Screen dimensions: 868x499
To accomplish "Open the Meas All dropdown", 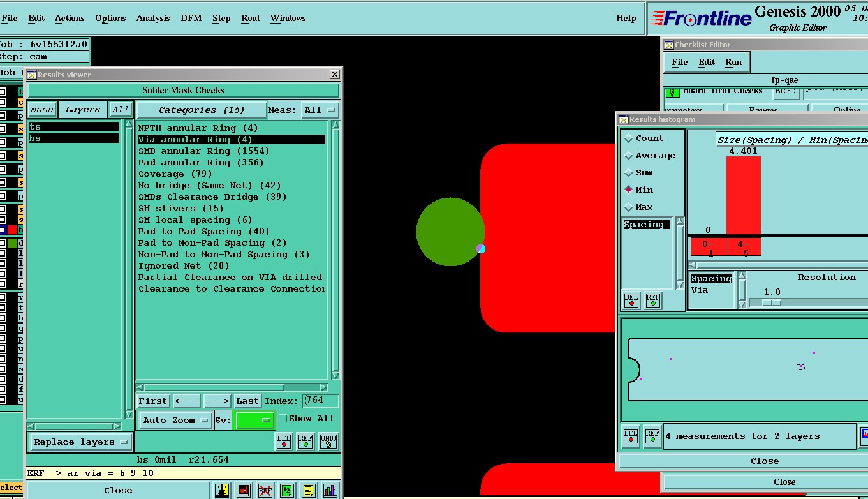I will (x=320, y=110).
